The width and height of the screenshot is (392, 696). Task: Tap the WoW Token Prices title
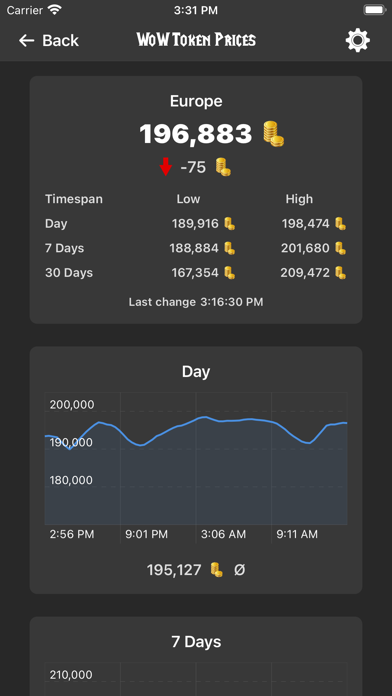pyautogui.click(x=196, y=40)
